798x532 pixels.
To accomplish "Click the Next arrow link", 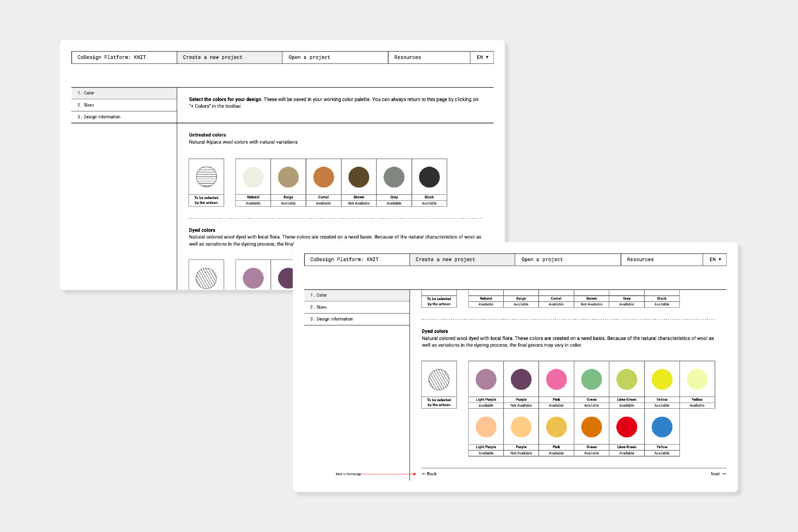I will tap(718, 474).
